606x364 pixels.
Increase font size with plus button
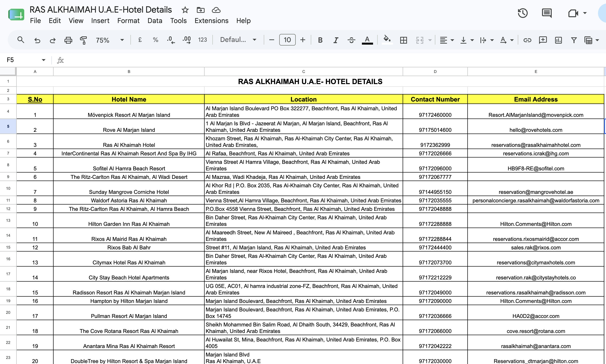pyautogui.click(x=303, y=40)
